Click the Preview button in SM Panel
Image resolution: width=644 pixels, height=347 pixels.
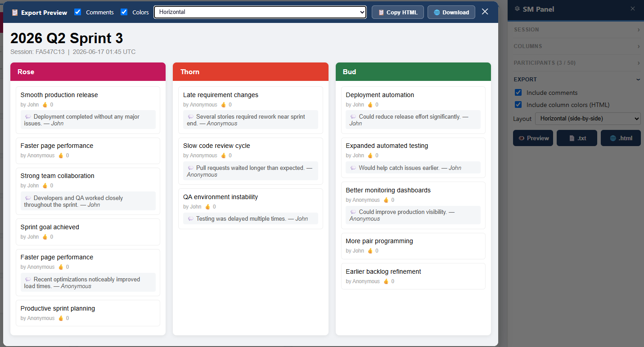point(533,138)
